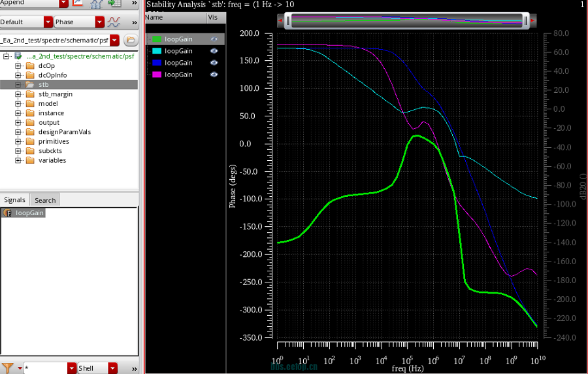This screenshot has width=588, height=374.
Task: Click the results database waveform icon
Action: coord(97,4)
